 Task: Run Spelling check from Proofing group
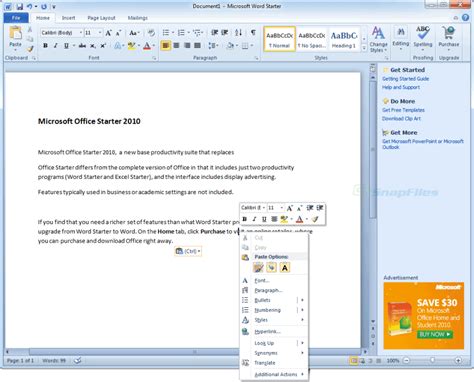pyautogui.click(x=423, y=37)
